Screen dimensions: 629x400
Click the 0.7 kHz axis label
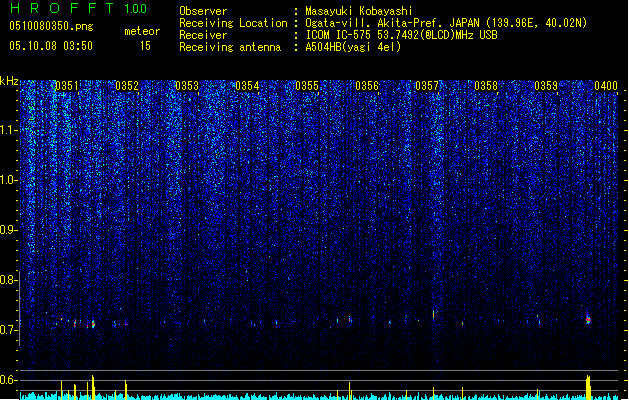[9, 330]
